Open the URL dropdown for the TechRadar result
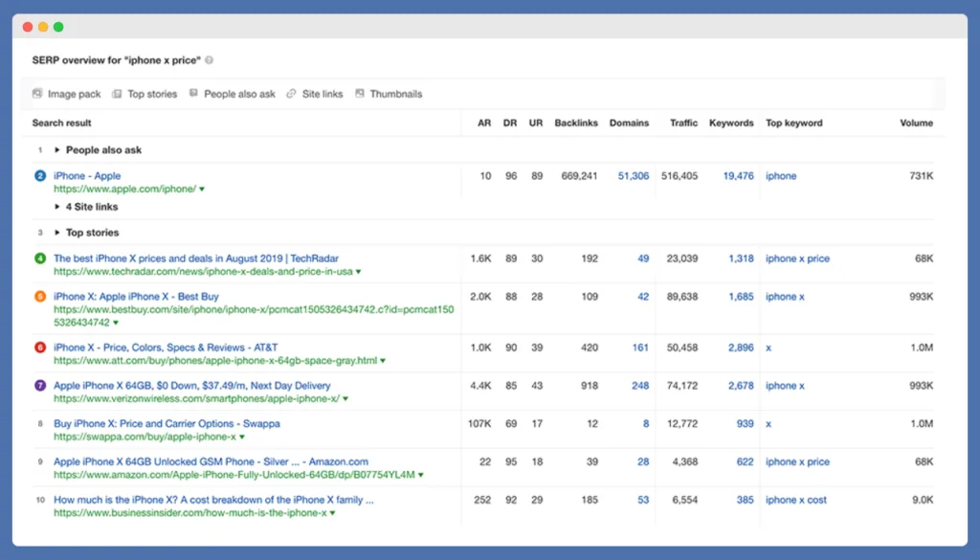The height and width of the screenshot is (560, 980). click(x=358, y=271)
